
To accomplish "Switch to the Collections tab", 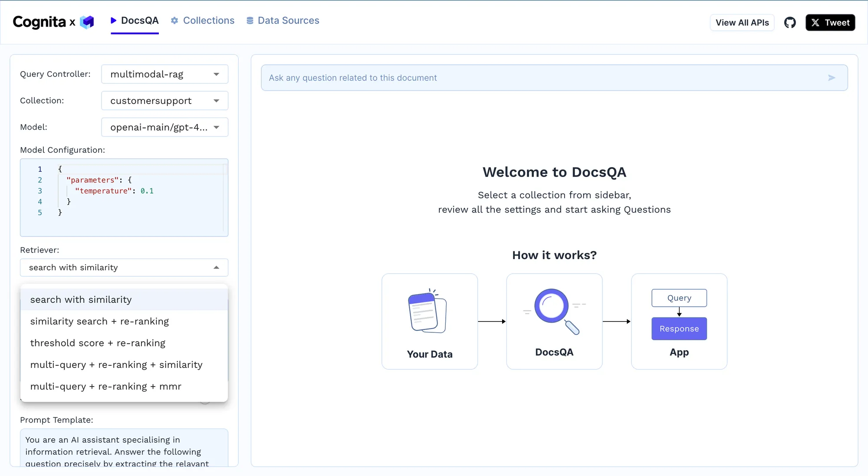I will click(x=208, y=20).
